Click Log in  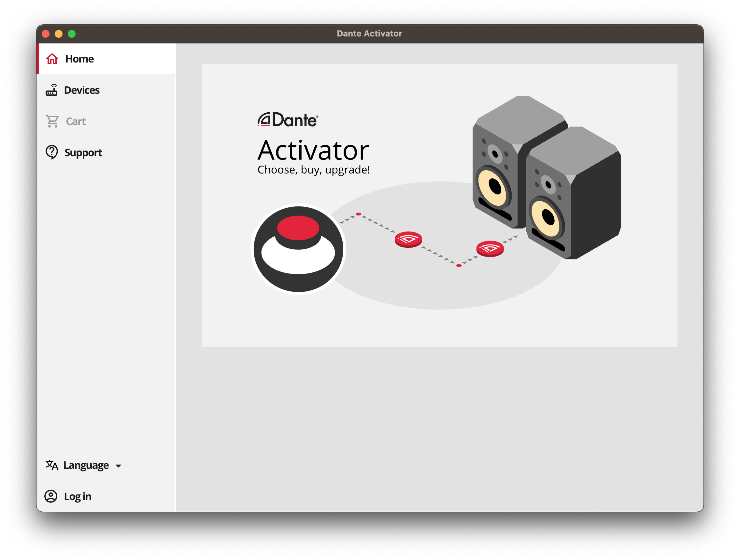point(77,497)
